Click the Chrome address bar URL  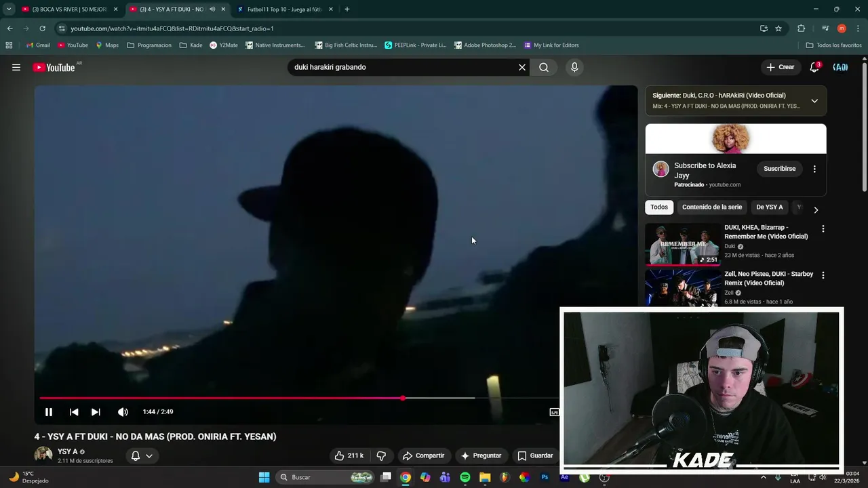tap(172, 28)
